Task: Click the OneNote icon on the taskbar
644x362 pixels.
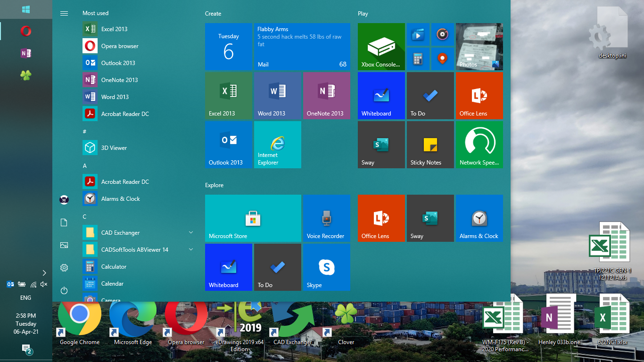Action: (26, 53)
